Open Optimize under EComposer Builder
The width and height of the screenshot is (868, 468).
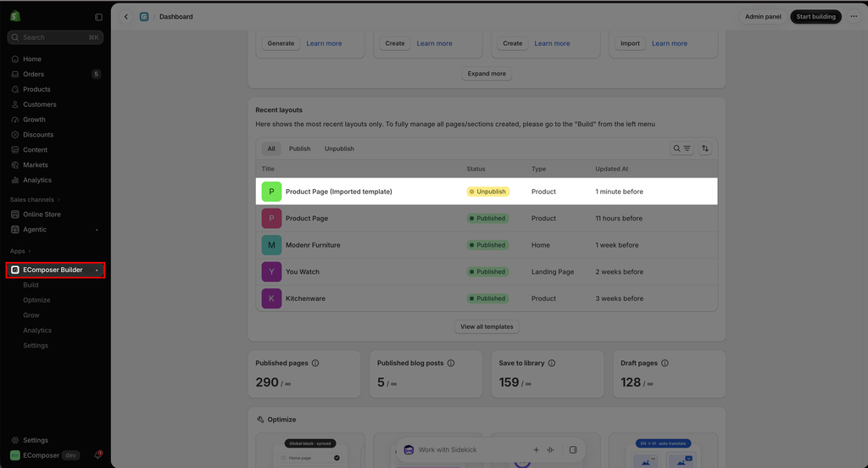[x=36, y=300]
